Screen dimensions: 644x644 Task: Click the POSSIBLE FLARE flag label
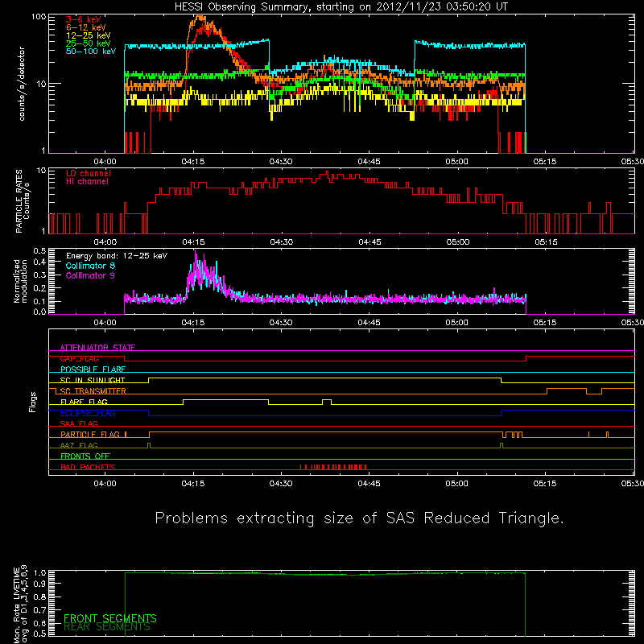(x=93, y=369)
